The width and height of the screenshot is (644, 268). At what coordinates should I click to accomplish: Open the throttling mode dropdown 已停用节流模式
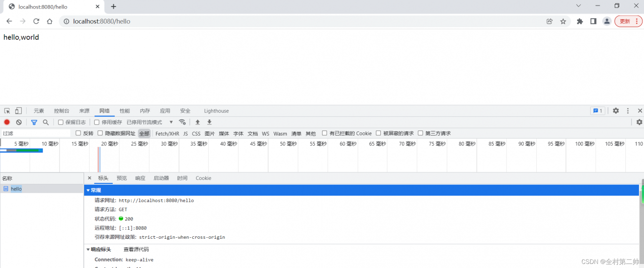coord(150,122)
